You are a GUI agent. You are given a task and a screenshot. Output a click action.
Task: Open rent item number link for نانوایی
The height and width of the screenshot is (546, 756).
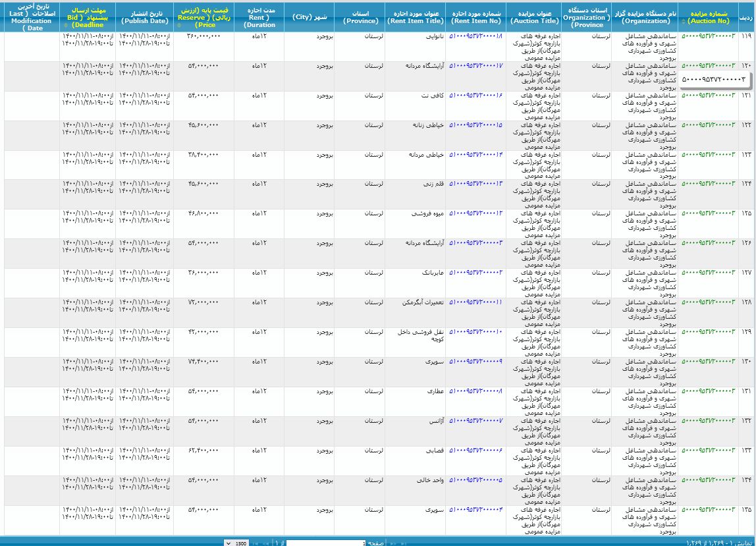(x=475, y=36)
